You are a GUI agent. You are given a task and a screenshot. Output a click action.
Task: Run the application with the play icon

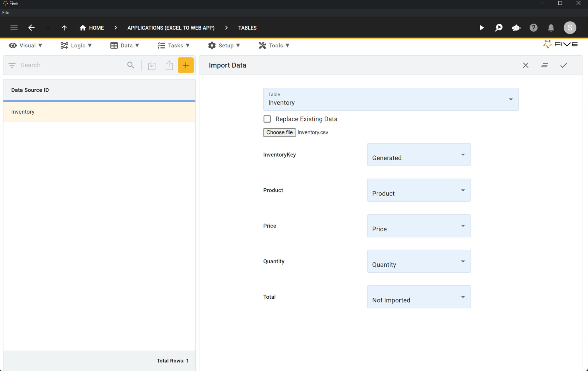[481, 28]
